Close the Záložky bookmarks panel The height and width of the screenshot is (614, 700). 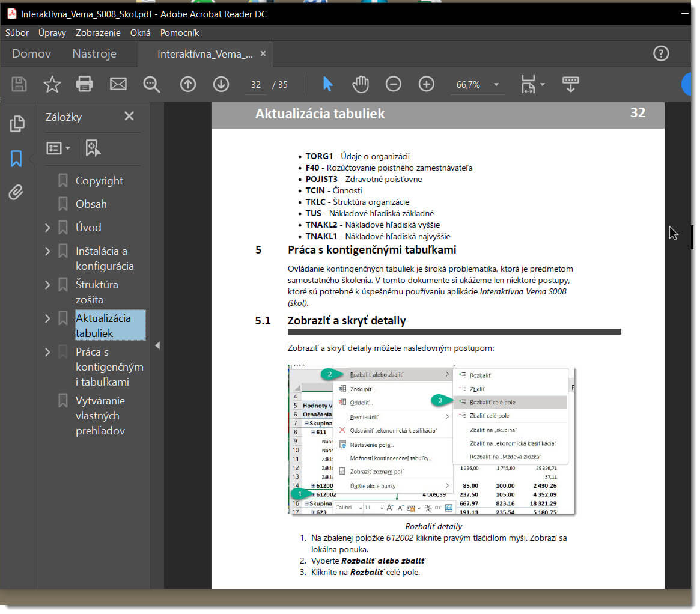pyautogui.click(x=129, y=117)
